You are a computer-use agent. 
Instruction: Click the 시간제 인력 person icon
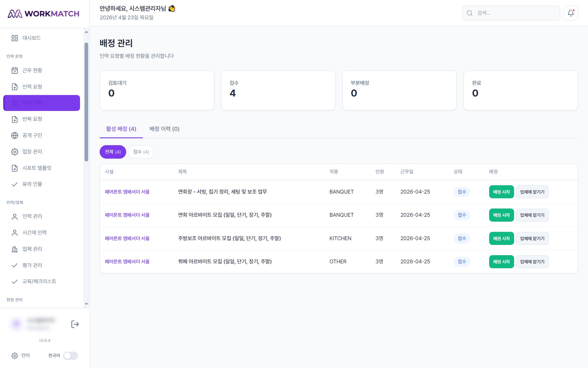[15, 233]
